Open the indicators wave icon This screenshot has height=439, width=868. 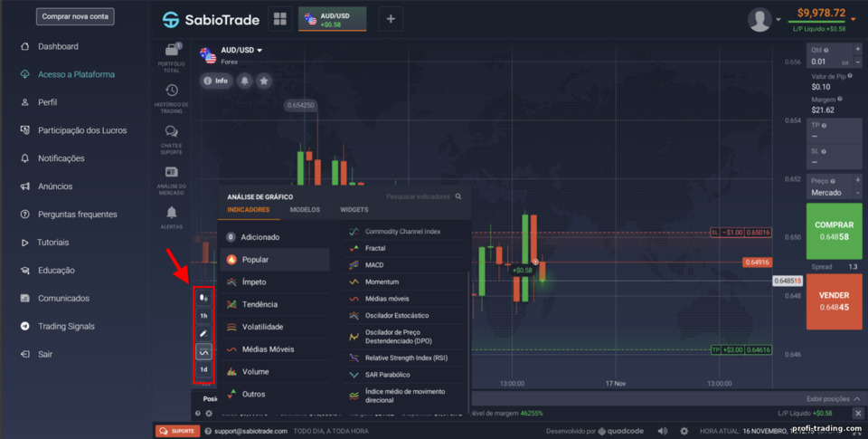click(203, 351)
